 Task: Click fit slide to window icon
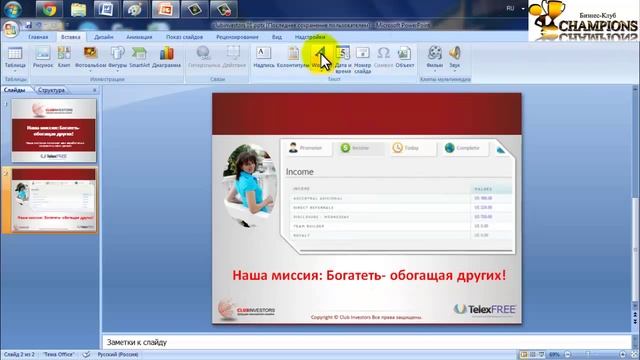tap(634, 354)
